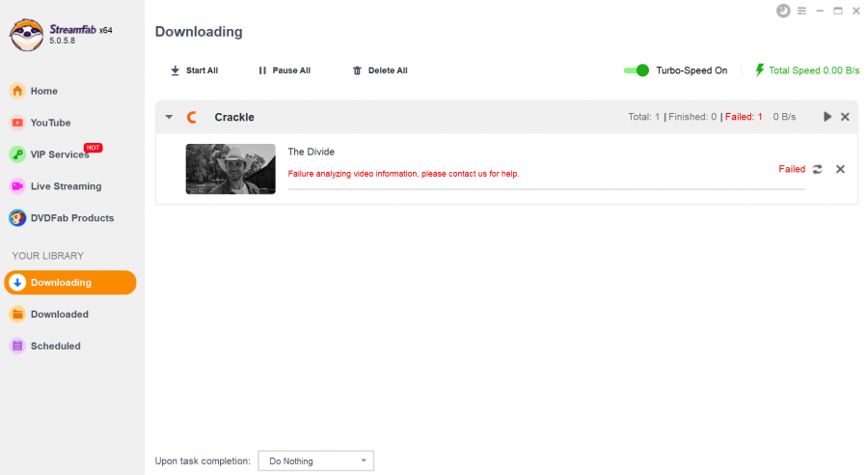This screenshot has height=475, width=868.
Task: Click the failure analyzing video error message
Action: tap(403, 174)
